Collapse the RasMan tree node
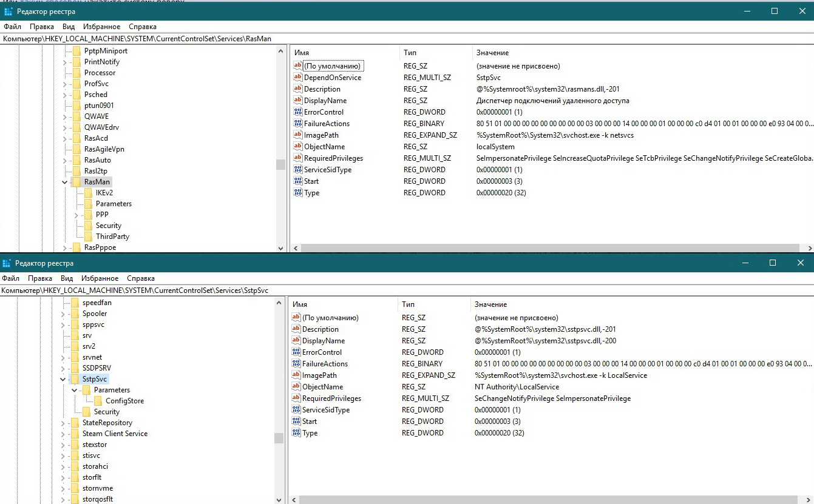This screenshot has height=504, width=814. click(65, 182)
